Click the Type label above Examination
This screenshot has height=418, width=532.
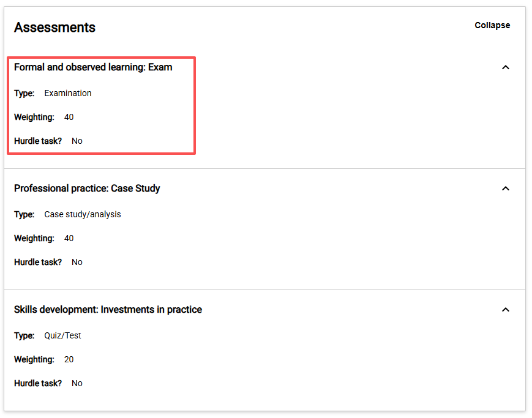pos(24,94)
